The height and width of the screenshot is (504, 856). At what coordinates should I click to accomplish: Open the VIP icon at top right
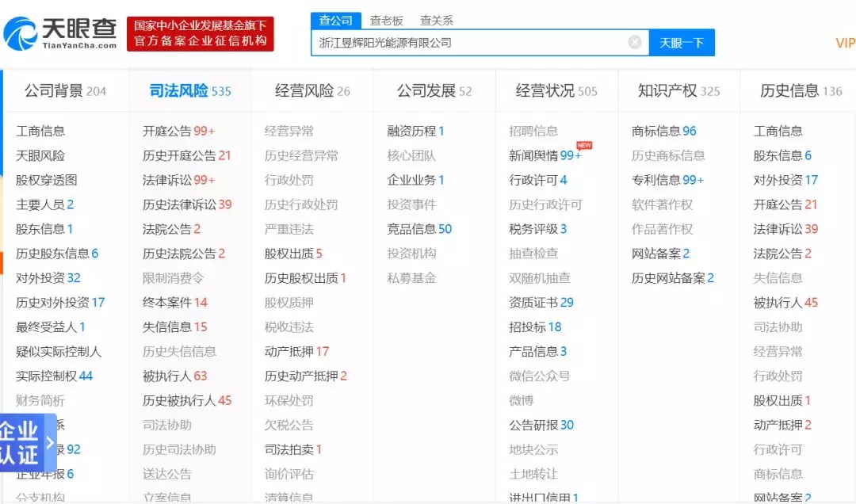[845, 43]
